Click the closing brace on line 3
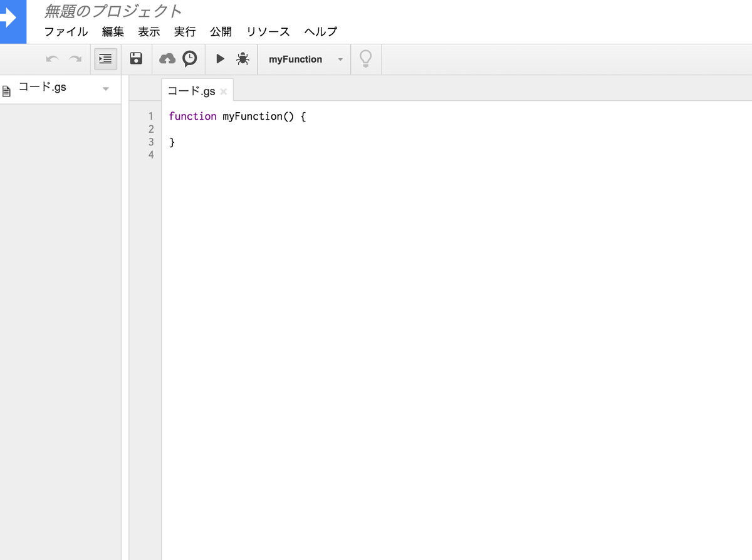Screen dimensions: 752x560 [172, 143]
